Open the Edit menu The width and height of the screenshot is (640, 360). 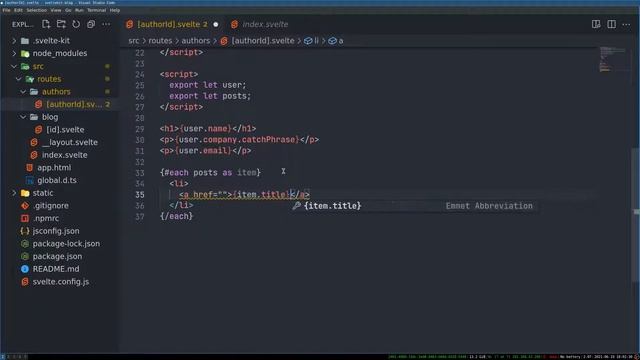click(18, 10)
